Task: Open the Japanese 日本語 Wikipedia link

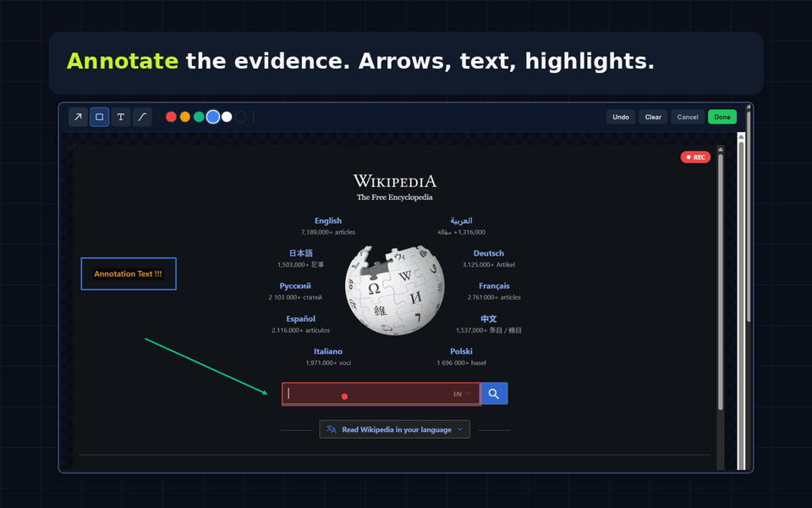Action: [x=301, y=253]
